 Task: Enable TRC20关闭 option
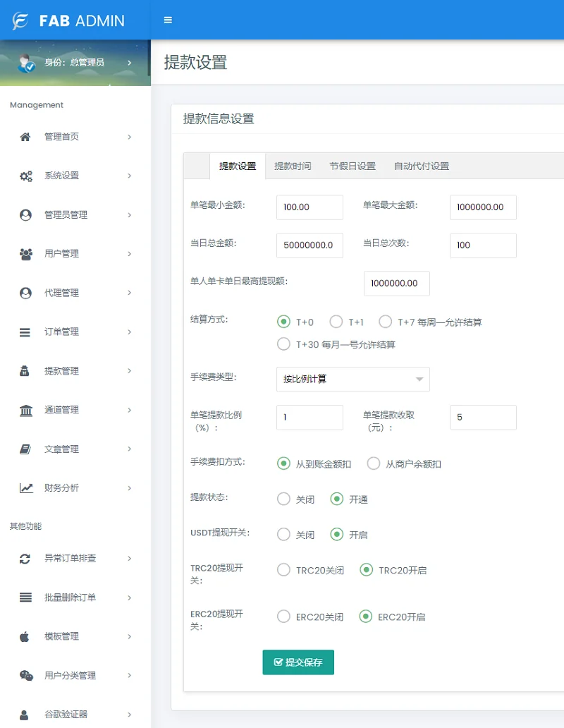pos(283,569)
